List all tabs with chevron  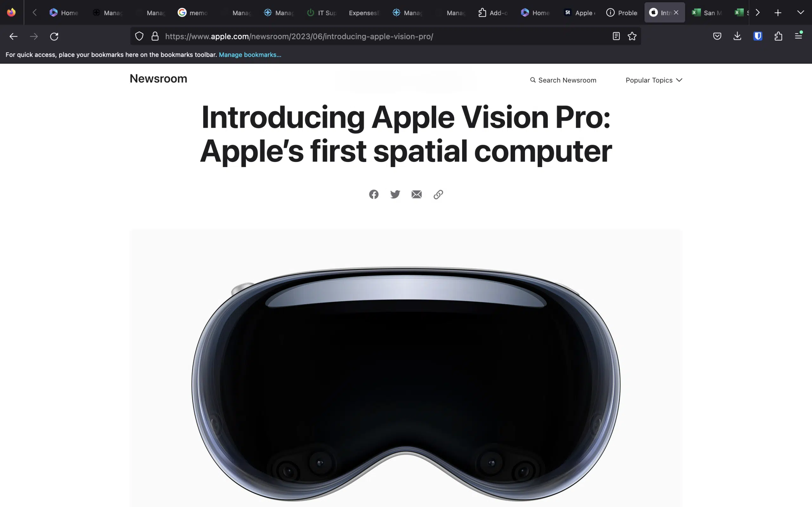[x=800, y=12]
